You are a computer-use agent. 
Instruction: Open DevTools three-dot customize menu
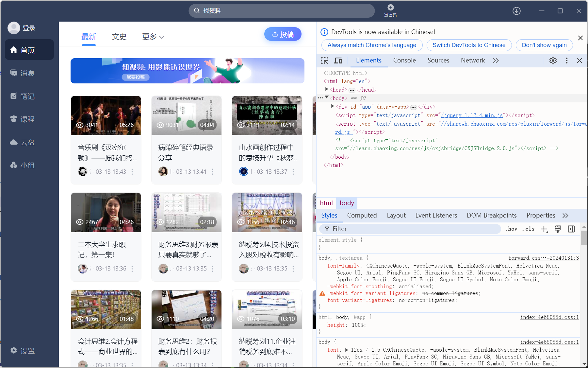point(567,61)
